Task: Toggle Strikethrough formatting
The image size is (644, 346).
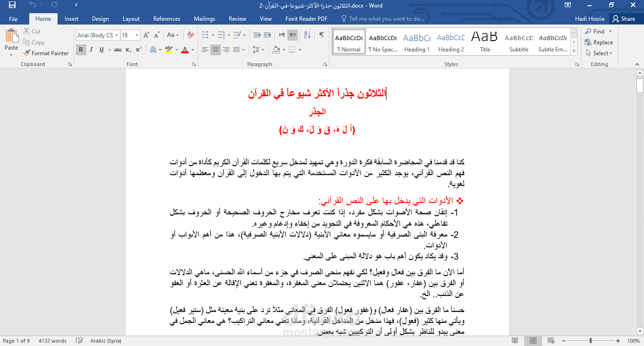Action: tap(118, 50)
